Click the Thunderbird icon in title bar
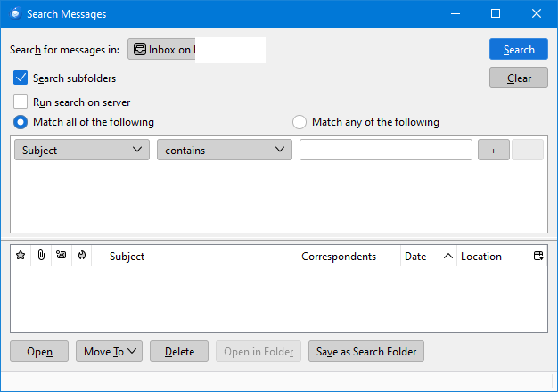558x392 pixels. [x=14, y=14]
